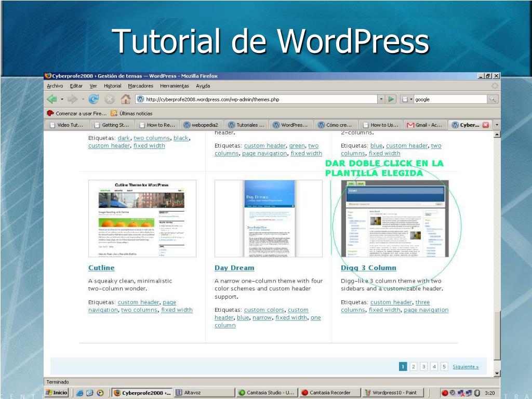Open the Herramientas menu
This screenshot has width=532, height=399.
pyautogui.click(x=175, y=86)
